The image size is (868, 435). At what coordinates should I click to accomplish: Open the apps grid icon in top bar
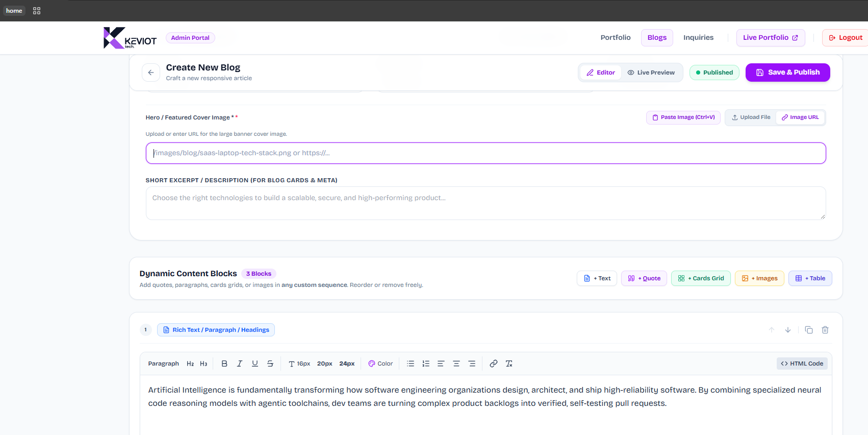[37, 11]
